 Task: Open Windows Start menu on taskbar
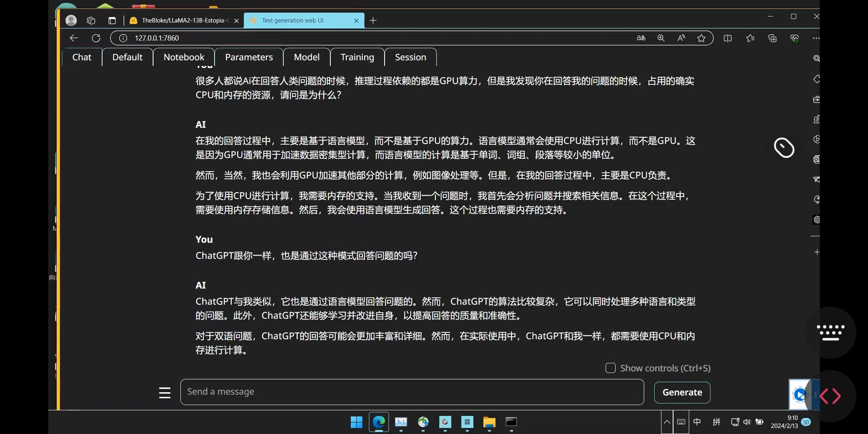point(356,422)
